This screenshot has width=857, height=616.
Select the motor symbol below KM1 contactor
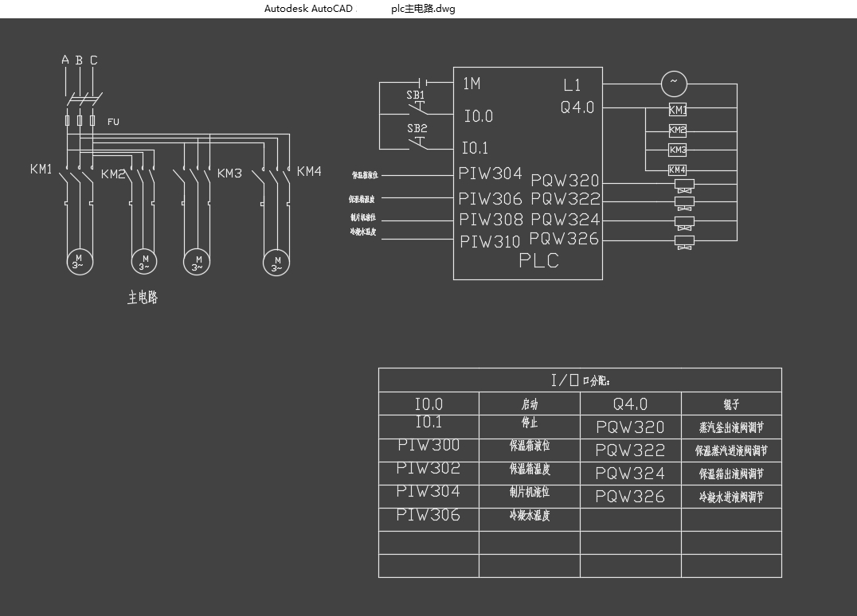coord(80,262)
